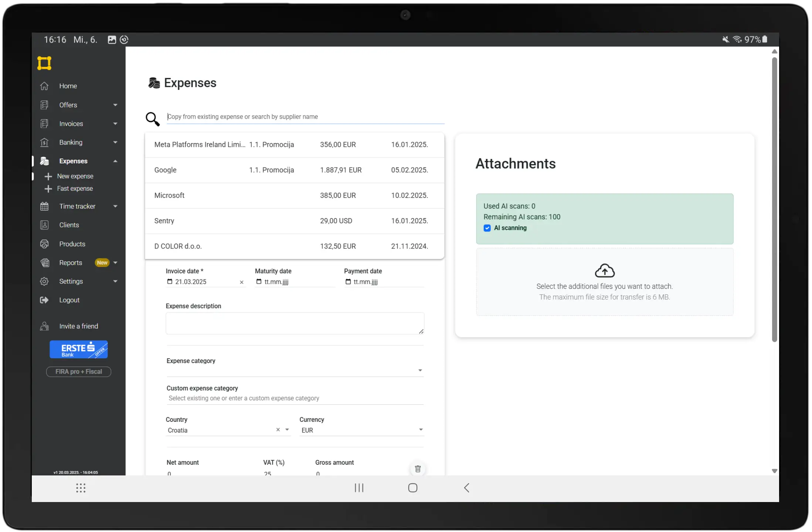Select the Google expense suggestion
This screenshot has width=812, height=532.
(295, 170)
